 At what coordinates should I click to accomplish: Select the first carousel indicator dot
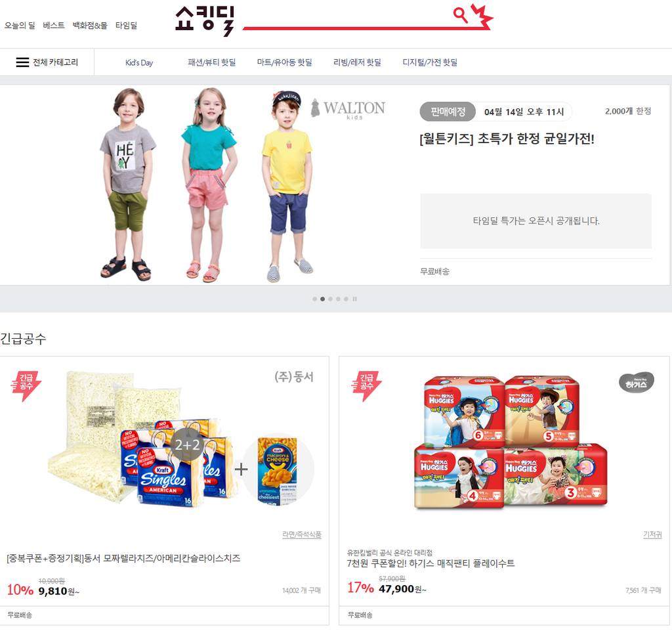pos(314,299)
